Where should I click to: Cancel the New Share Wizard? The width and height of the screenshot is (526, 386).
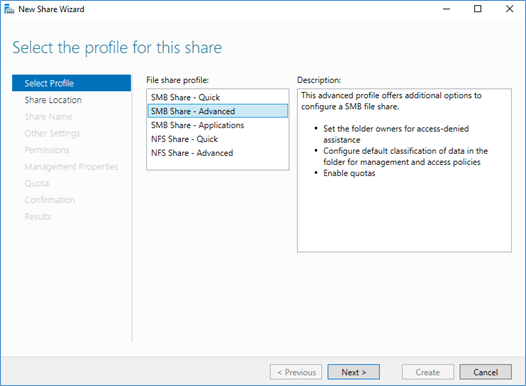click(485, 372)
